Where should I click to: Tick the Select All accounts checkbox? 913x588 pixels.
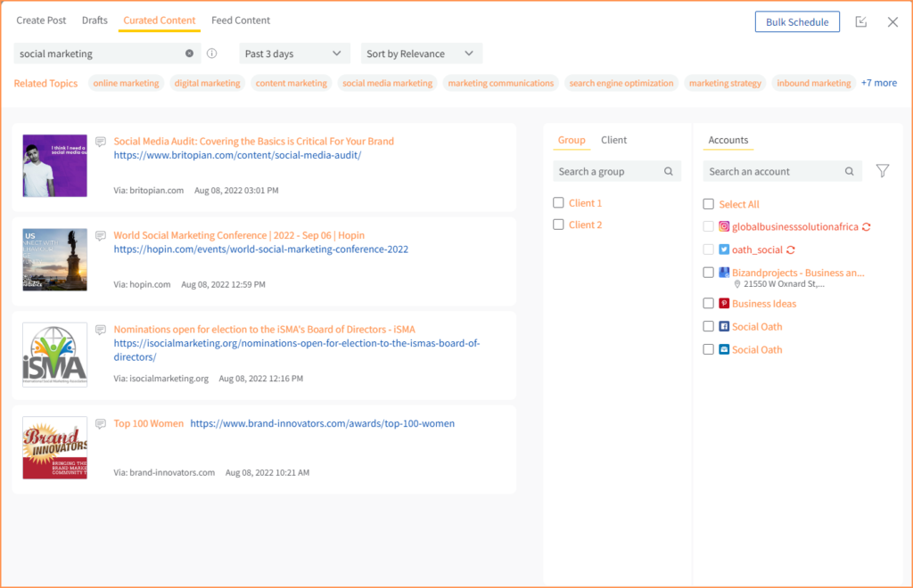tap(708, 203)
